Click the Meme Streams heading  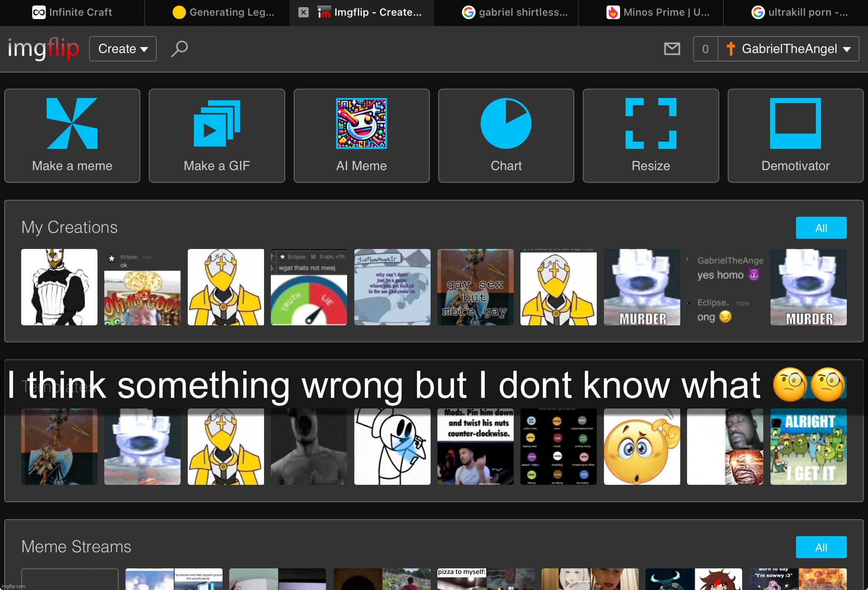click(x=76, y=547)
